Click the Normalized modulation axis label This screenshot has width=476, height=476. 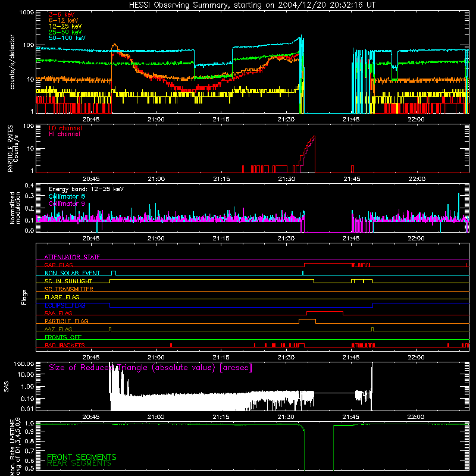coord(15,208)
